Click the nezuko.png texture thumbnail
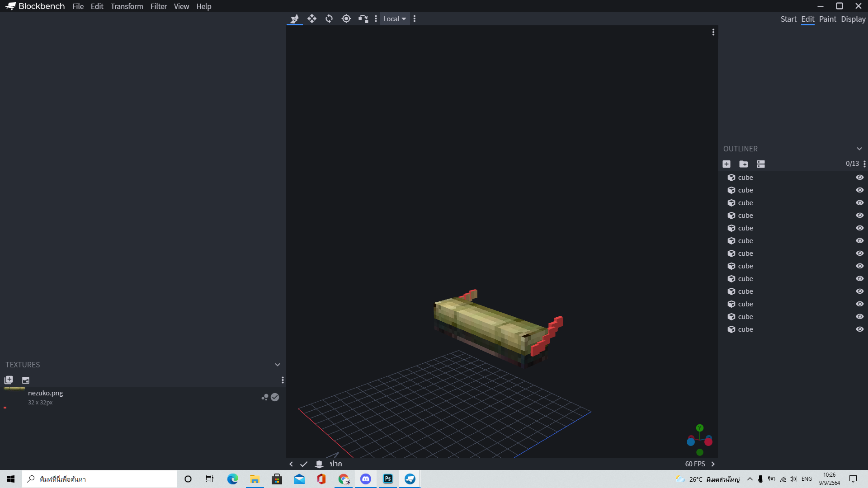Image resolution: width=868 pixels, height=488 pixels. (x=14, y=398)
